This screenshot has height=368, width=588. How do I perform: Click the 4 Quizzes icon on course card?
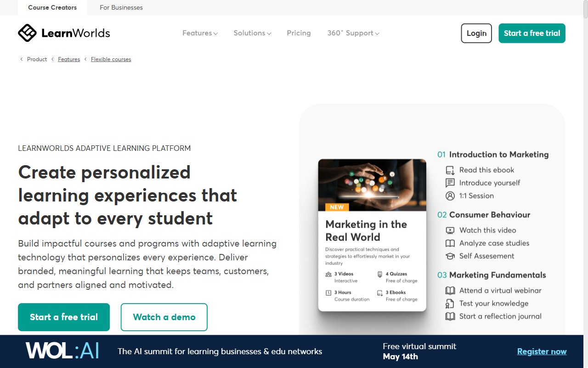coord(380,274)
